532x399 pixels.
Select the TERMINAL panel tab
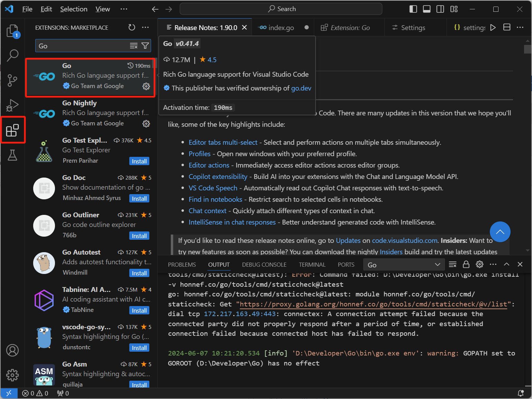[x=312, y=265]
